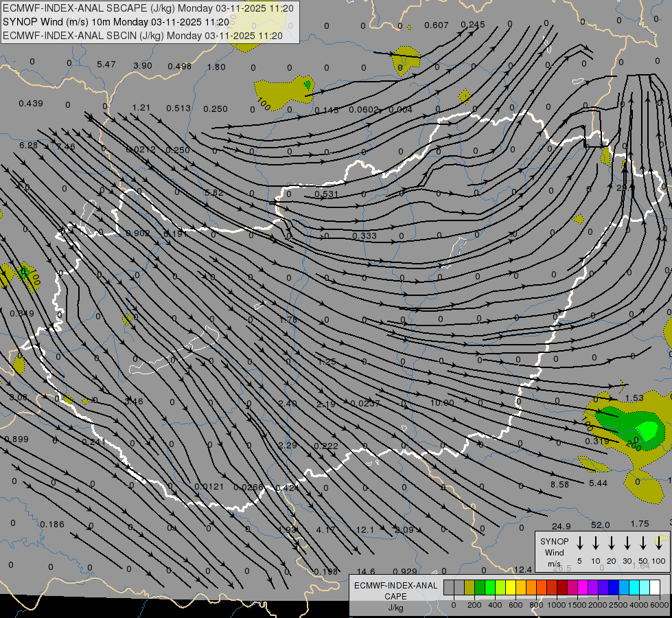Click the ECMWF-INDEX-ANAL CAPE legend title
The width and height of the screenshot is (672, 618).
[x=395, y=591]
